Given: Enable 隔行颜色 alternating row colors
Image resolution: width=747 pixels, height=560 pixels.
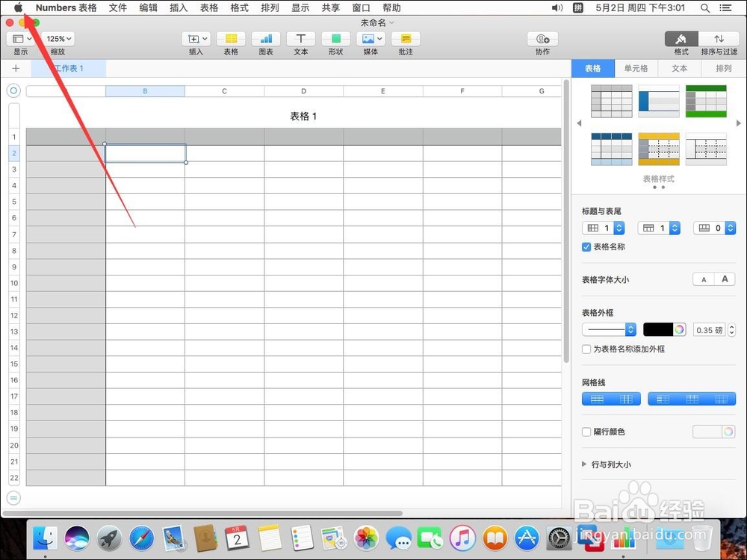Looking at the screenshot, I should (586, 432).
